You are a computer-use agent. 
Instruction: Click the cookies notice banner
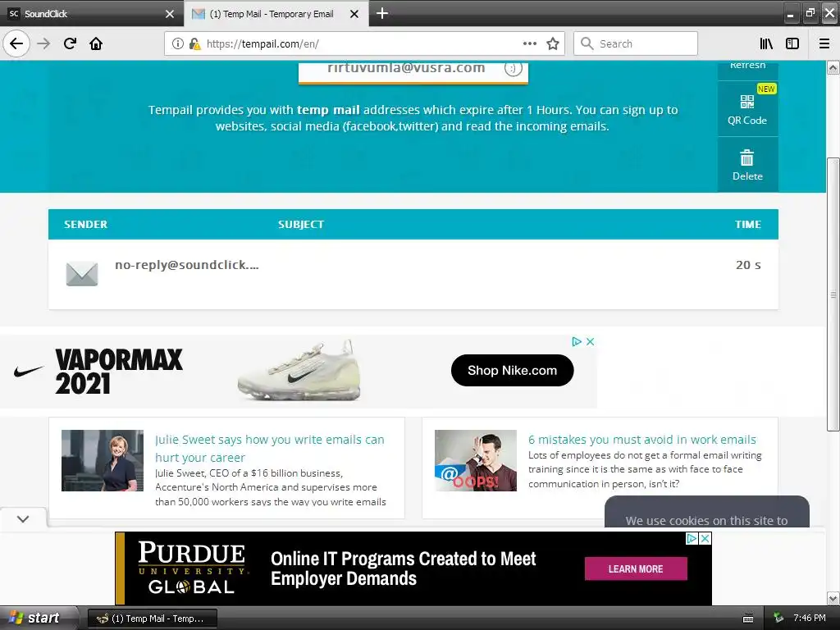(706, 514)
